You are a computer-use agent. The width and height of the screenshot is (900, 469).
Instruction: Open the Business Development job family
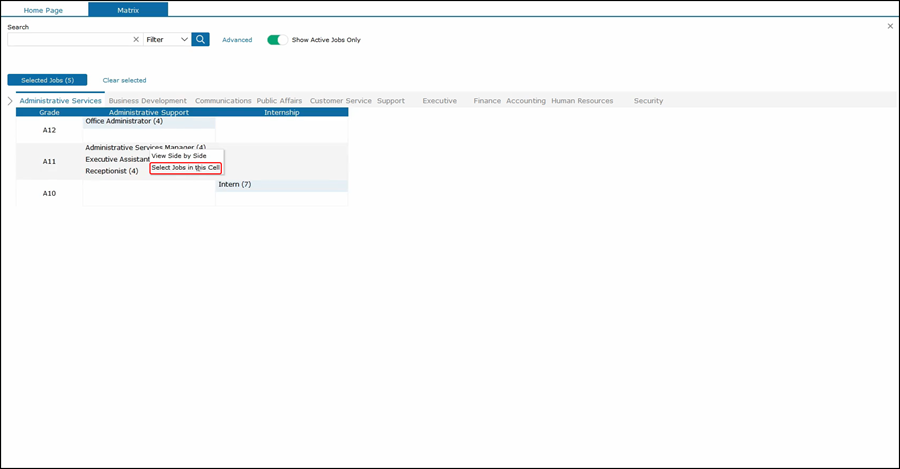coord(148,101)
